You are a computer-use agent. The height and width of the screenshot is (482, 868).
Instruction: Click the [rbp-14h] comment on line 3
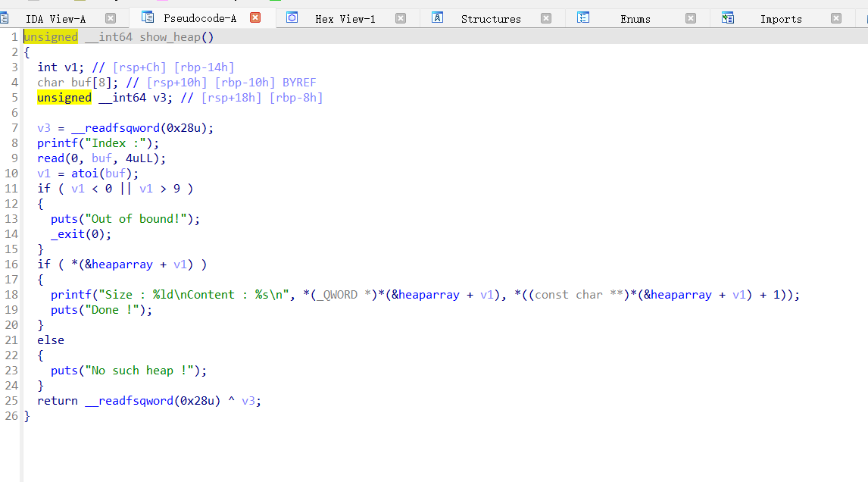(x=204, y=67)
